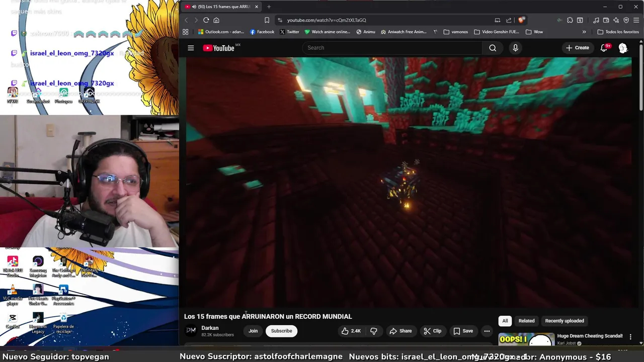The width and height of the screenshot is (644, 362).
Task: Open the Watch anime online bookmark
Action: point(327,32)
